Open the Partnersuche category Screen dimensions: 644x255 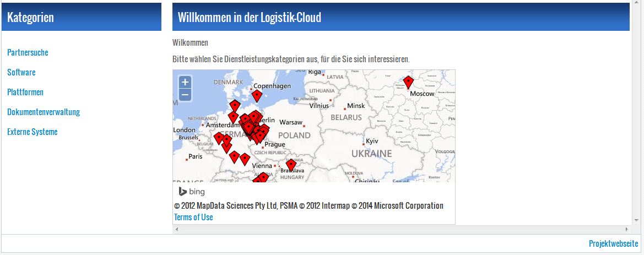tap(28, 52)
